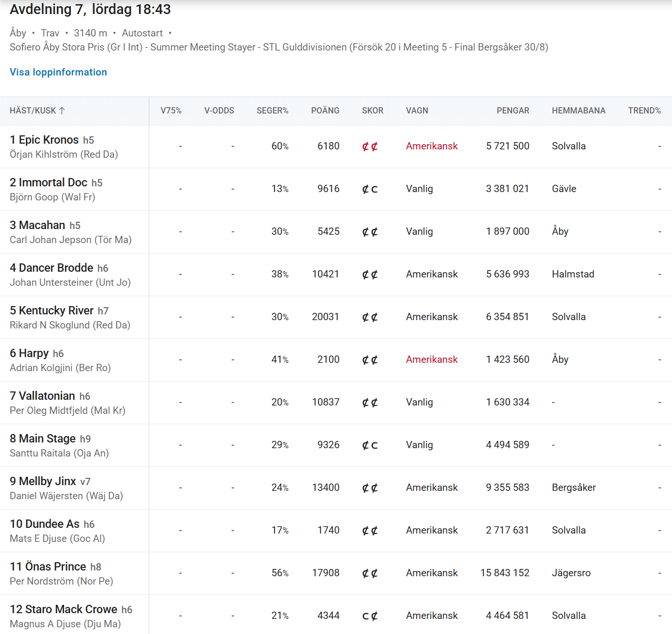
Task: Sort table by POÄNG header
Action: tap(325, 110)
